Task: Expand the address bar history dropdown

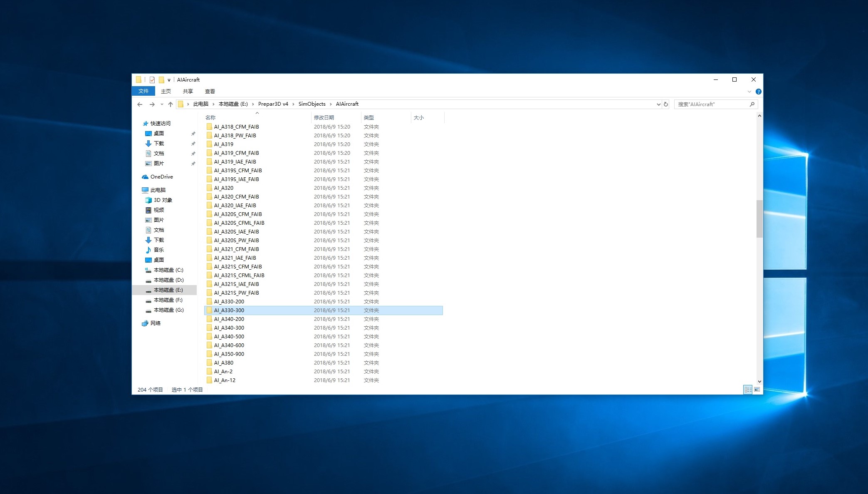Action: [658, 104]
